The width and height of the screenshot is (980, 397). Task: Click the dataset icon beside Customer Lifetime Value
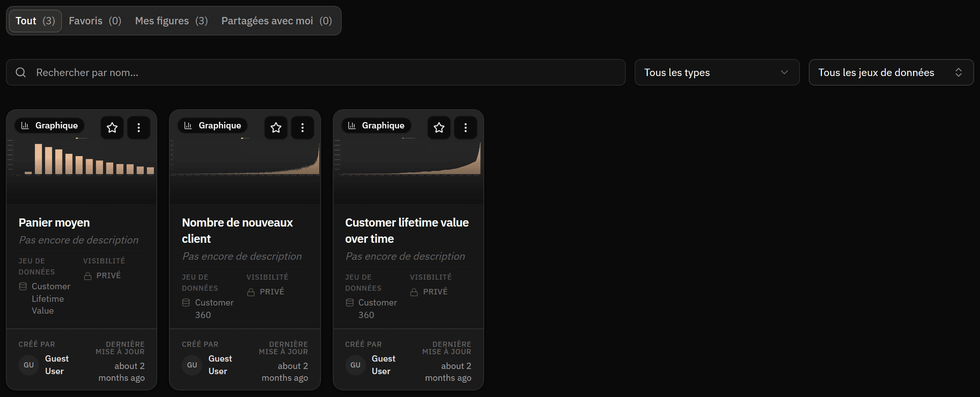point(23,286)
